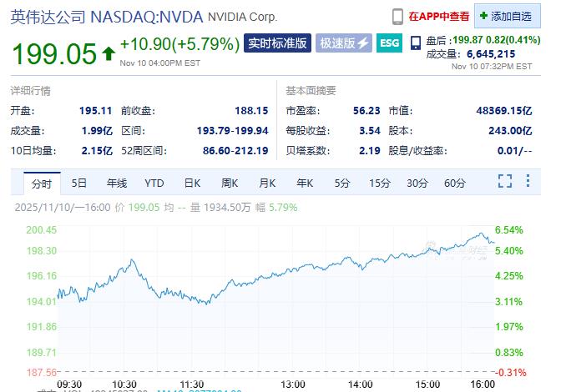The width and height of the screenshot is (561, 392).
Task: Click the after-hours price 199.87
Action: [x=467, y=40]
